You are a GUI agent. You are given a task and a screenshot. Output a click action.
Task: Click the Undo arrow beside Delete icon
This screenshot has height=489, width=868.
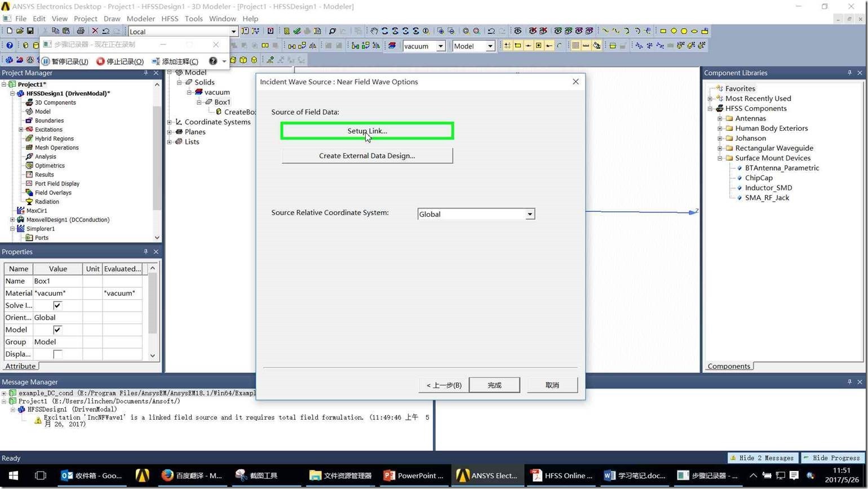point(105,31)
